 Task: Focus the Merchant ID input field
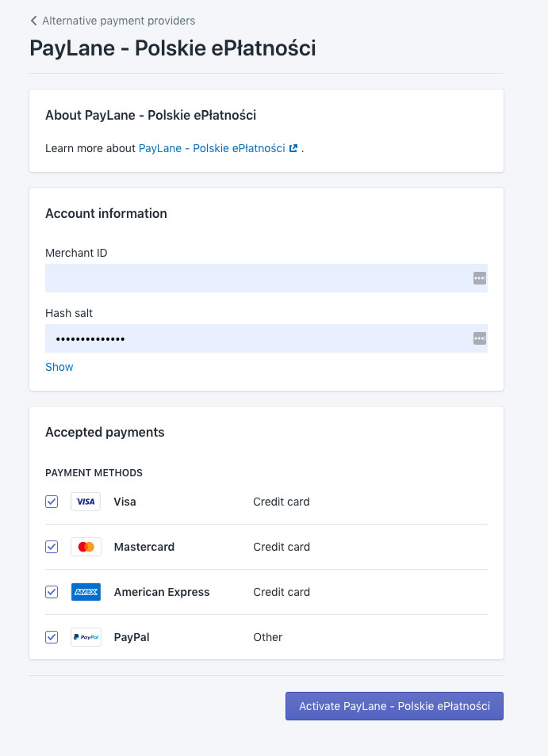(266, 277)
